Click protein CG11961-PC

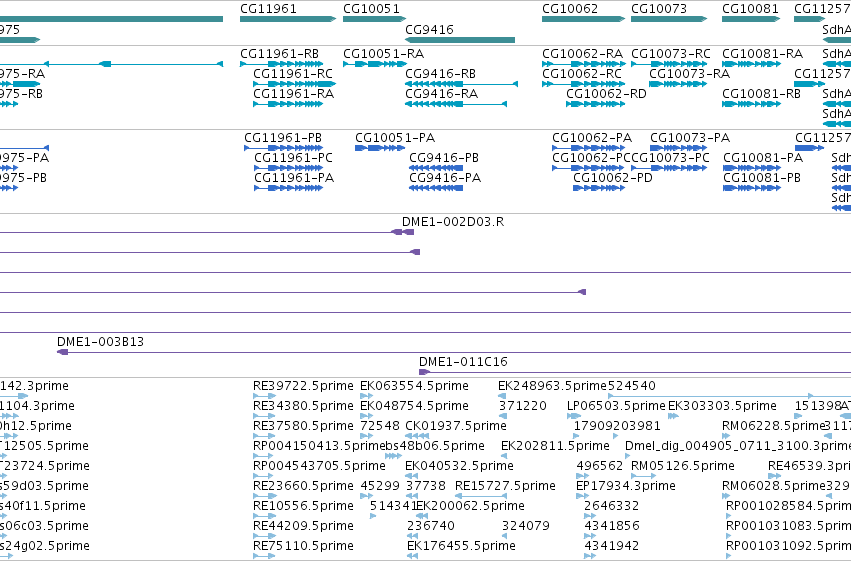[x=294, y=158]
